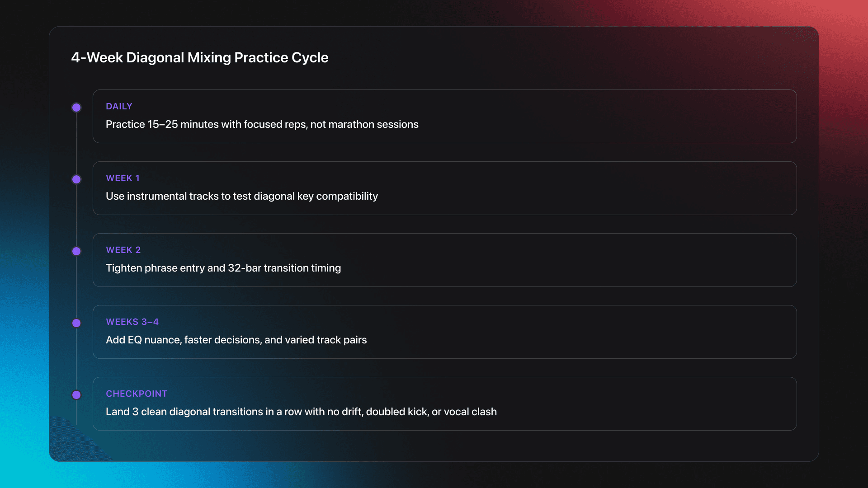Image resolution: width=868 pixels, height=488 pixels.
Task: Click the Week 2 timeline dot
Action: click(x=76, y=251)
